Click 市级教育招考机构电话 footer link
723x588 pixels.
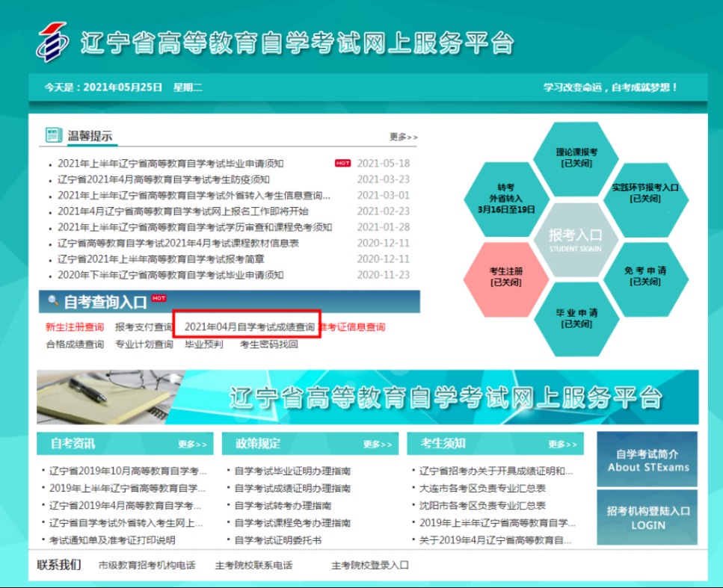[x=147, y=566]
